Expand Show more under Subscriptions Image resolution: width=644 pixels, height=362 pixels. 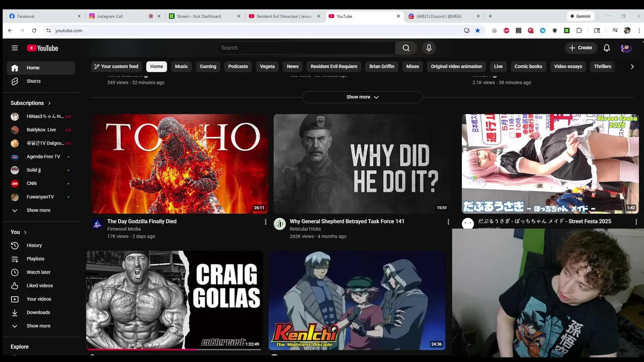(x=40, y=210)
